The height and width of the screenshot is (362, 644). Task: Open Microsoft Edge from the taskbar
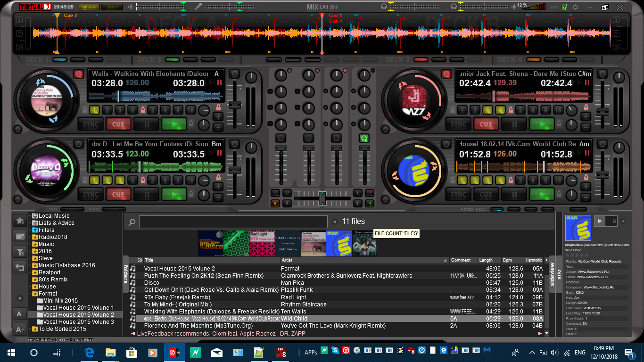point(89,352)
